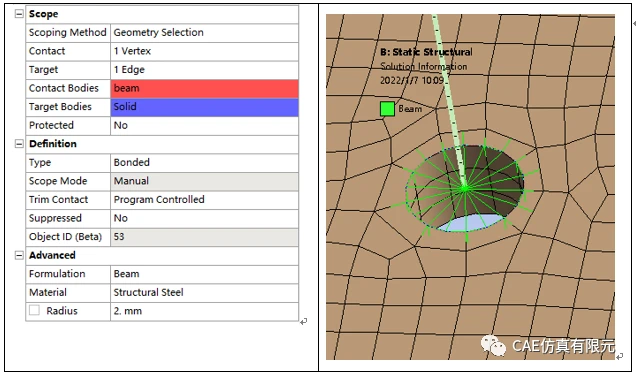Open the Formulation dropdown showing Beam
636x375 pixels.
tap(204, 274)
